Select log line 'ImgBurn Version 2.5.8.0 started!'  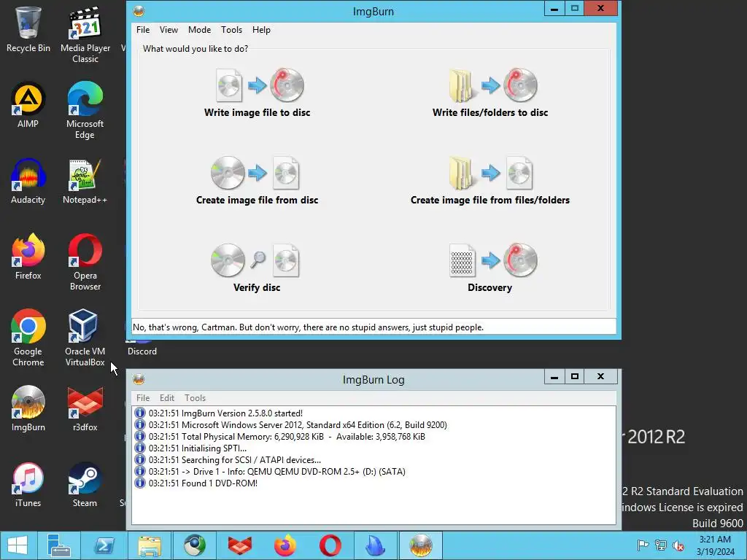click(x=225, y=413)
